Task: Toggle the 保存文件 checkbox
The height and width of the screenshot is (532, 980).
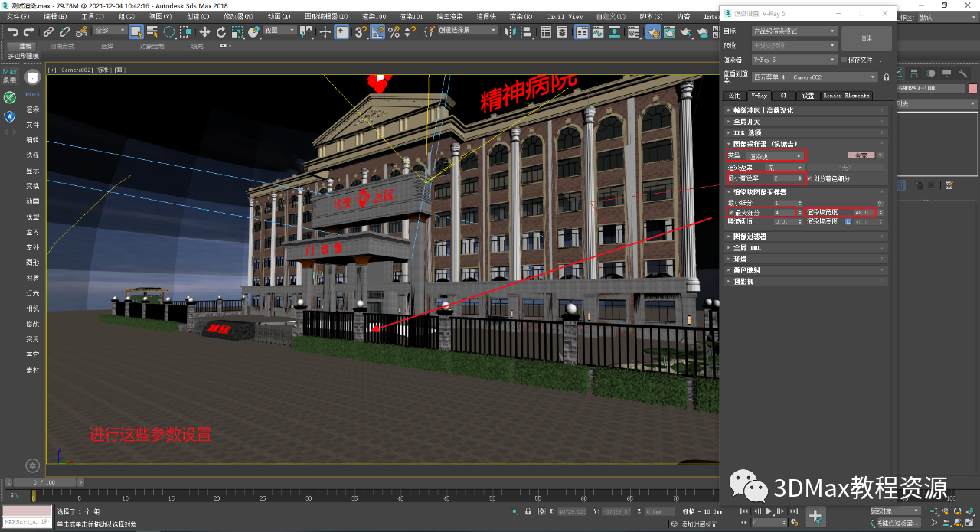Action: click(844, 60)
